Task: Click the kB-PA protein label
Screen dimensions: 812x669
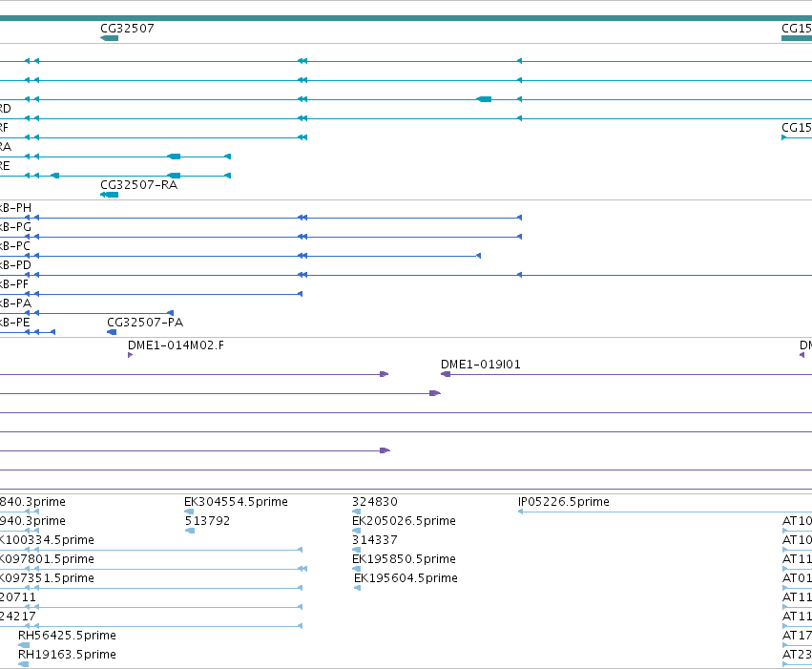Action: point(15,303)
